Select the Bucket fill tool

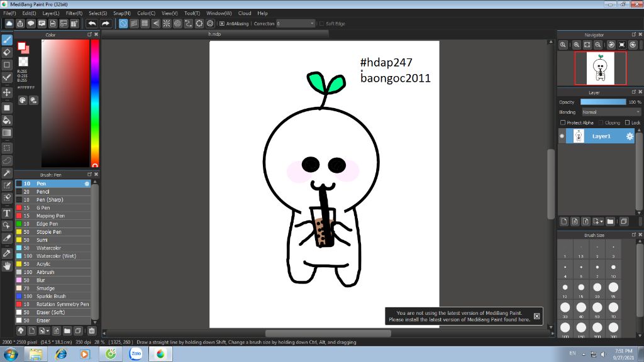pos(7,120)
